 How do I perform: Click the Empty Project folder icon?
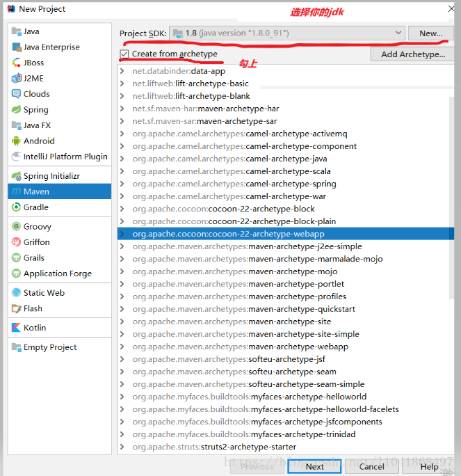coord(16,347)
